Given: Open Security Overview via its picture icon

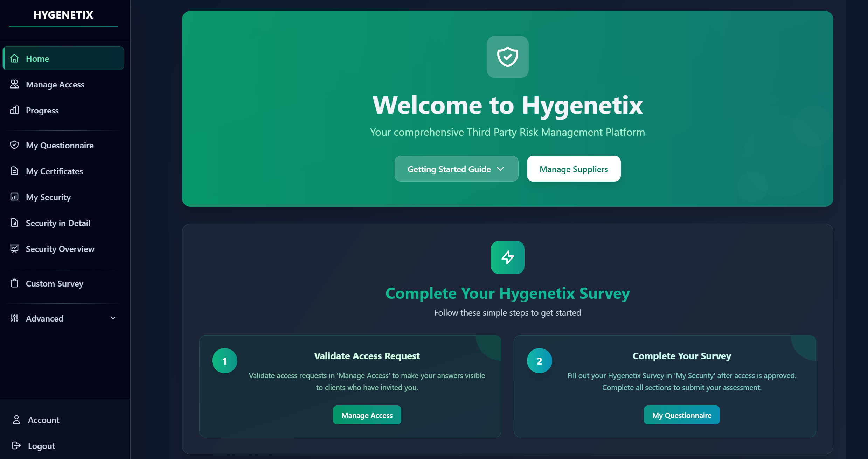Looking at the screenshot, I should 14,248.
